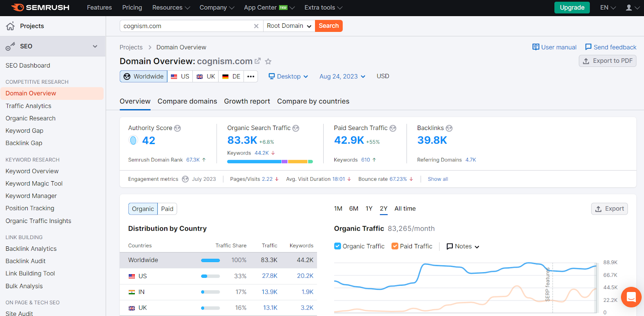
Task: Click Organic Search Traffic globe icon
Action: click(x=296, y=128)
